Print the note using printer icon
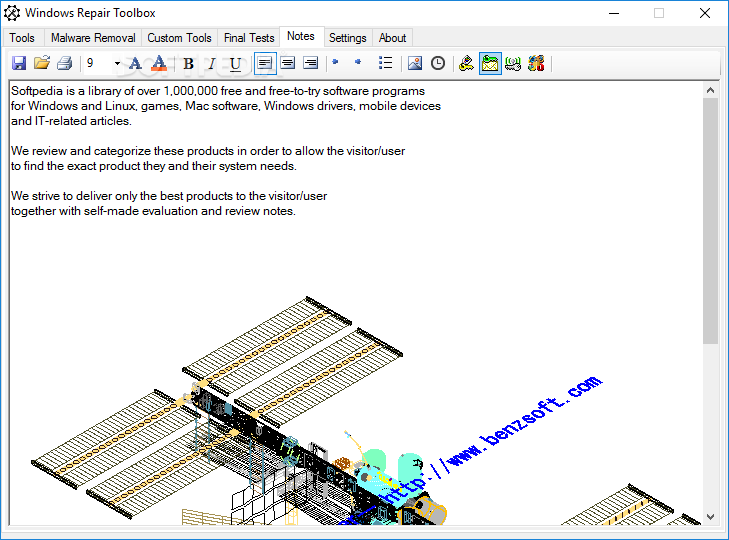Image resolution: width=729 pixels, height=540 pixels. 65,63
